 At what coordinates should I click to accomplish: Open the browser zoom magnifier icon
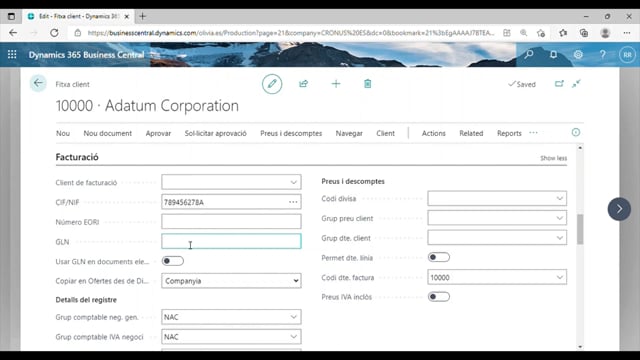[x=524, y=33]
